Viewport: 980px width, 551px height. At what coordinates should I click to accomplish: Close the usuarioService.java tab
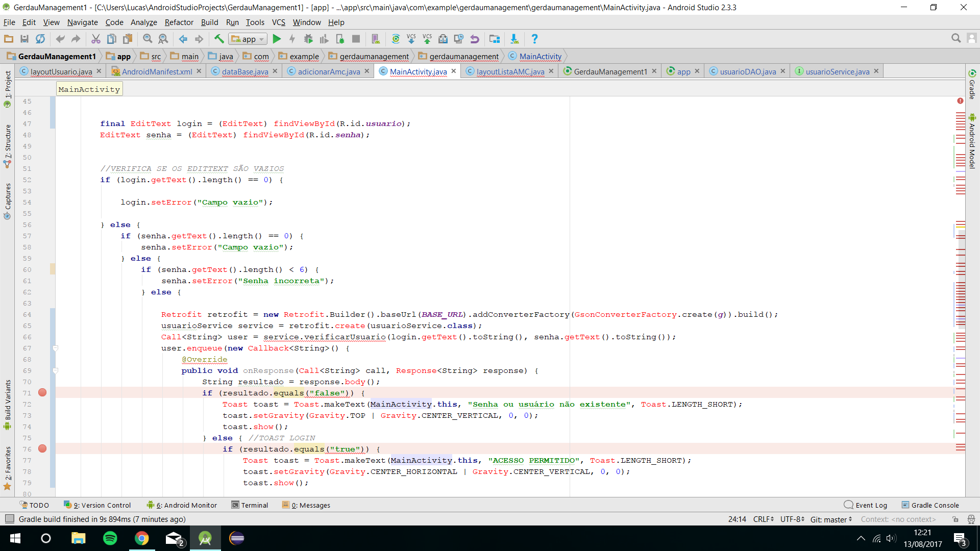click(x=876, y=71)
